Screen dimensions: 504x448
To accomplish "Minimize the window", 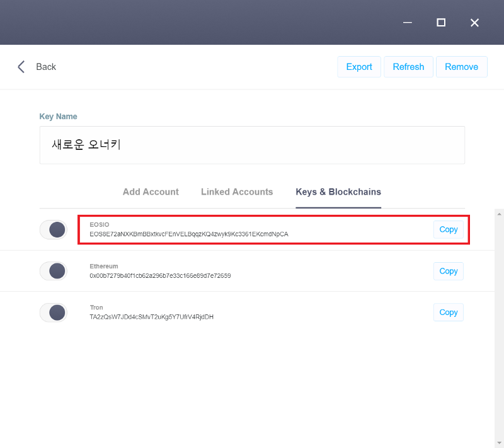I will click(408, 23).
